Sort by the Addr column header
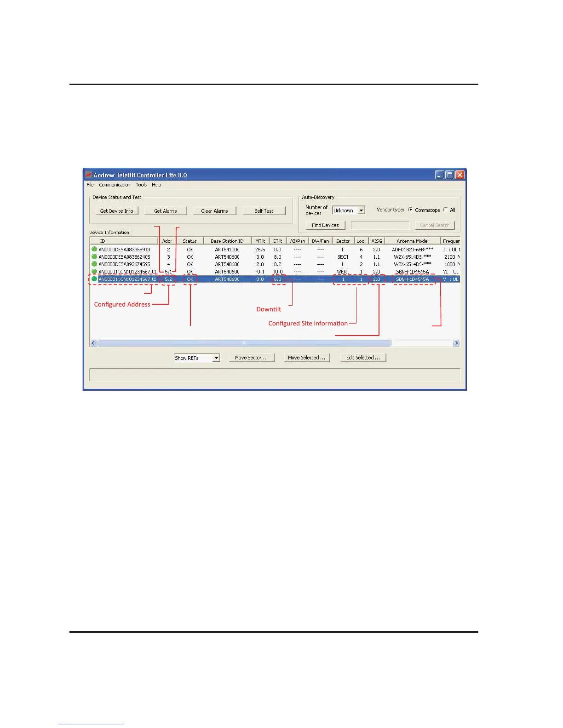 pos(167,241)
